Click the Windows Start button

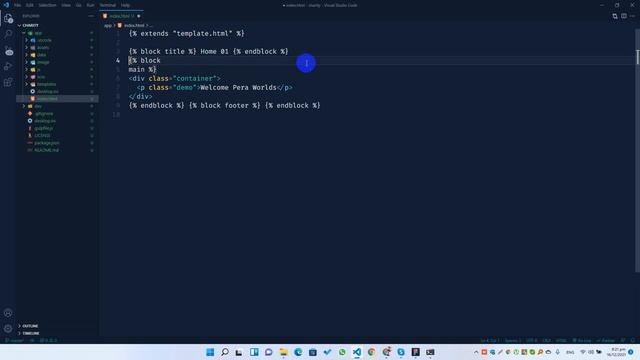(210, 352)
